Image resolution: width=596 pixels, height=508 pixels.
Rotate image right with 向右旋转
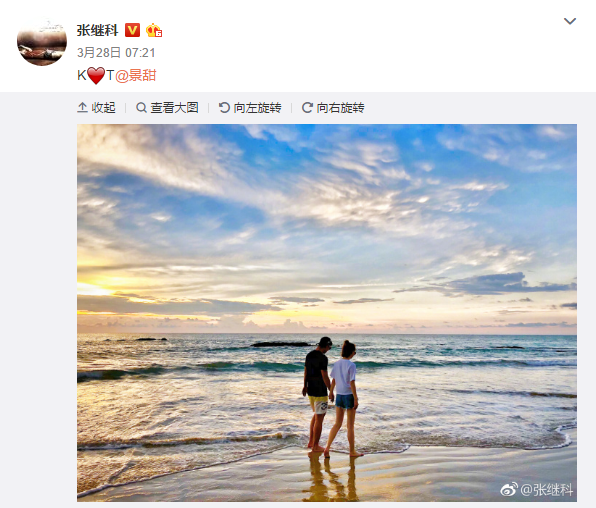(x=333, y=108)
